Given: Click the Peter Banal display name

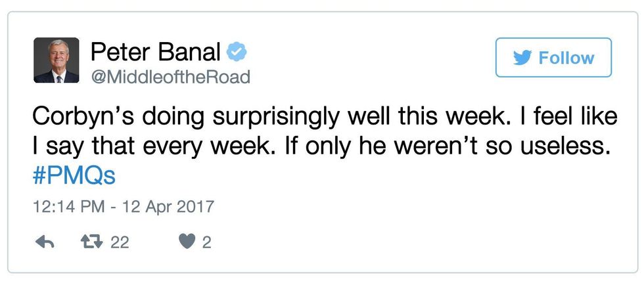Looking at the screenshot, I should pyautogui.click(x=155, y=51).
